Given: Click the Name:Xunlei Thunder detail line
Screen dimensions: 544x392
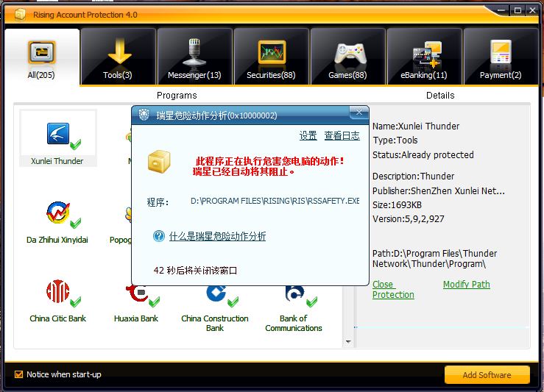Looking at the screenshot, I should (x=416, y=126).
